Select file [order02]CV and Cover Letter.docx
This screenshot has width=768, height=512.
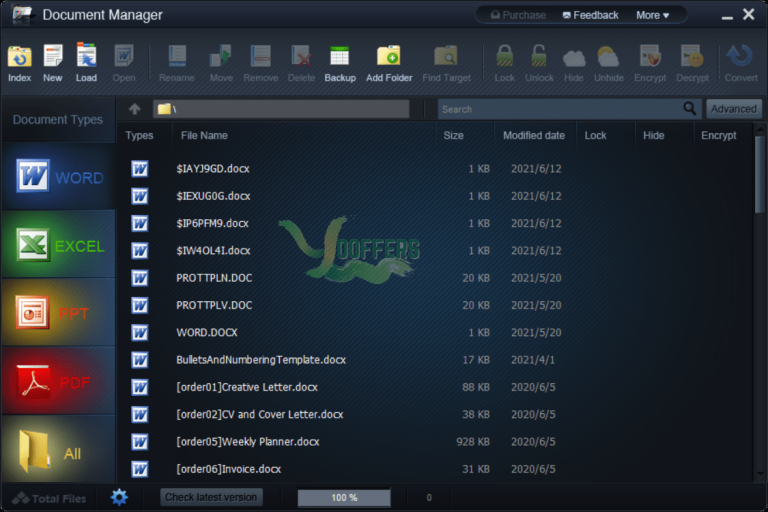(x=260, y=415)
